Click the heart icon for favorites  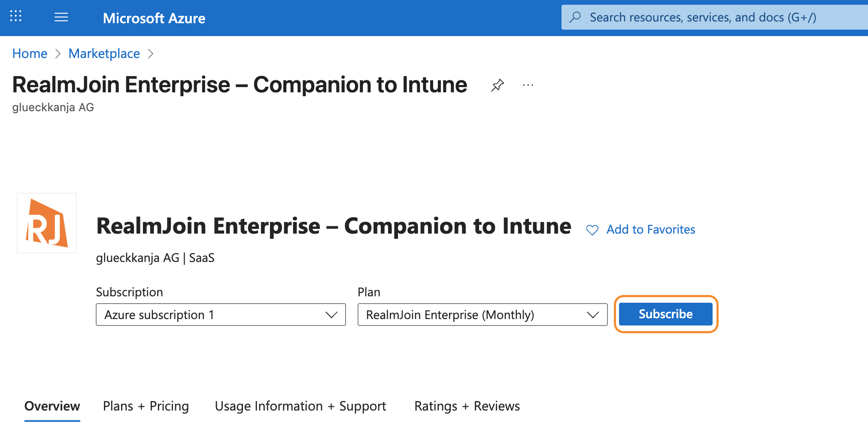click(592, 230)
